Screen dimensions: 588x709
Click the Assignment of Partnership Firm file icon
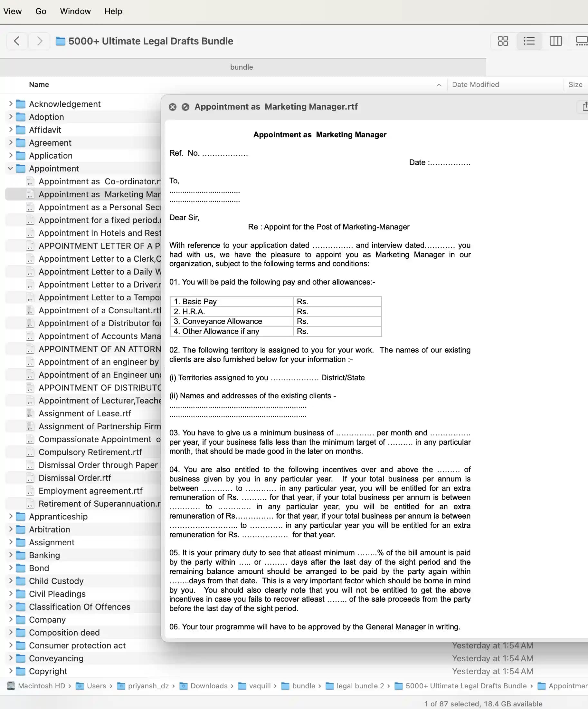coord(30,426)
